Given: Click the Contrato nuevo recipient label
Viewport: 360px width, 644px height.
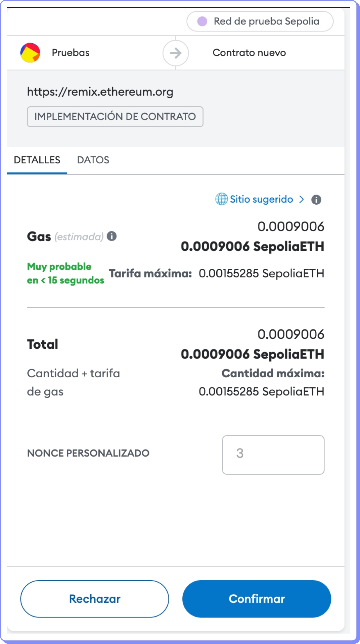Looking at the screenshot, I should pyautogui.click(x=249, y=53).
